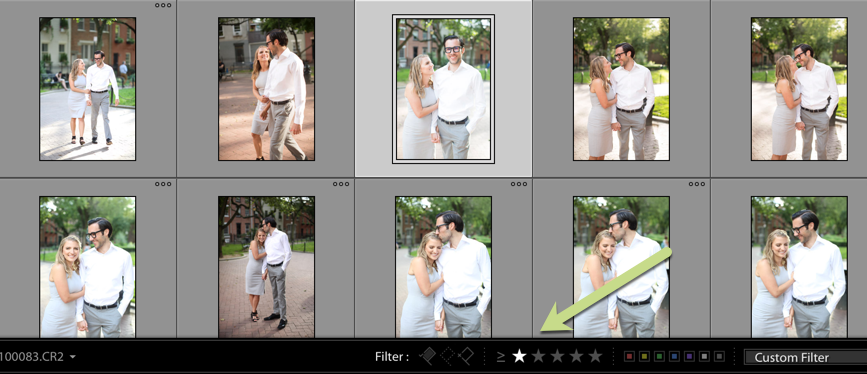Toggle green color label filter
Image resolution: width=867 pixels, height=374 pixels.
pos(659,356)
